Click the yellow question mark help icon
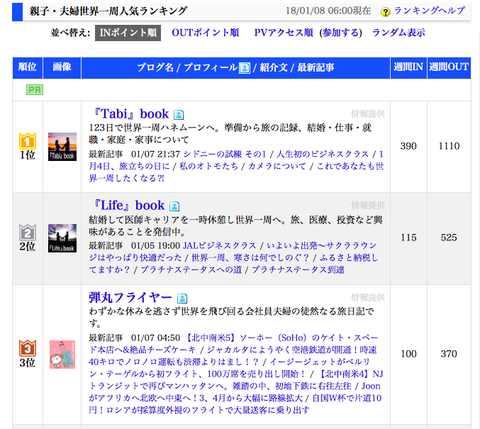Image resolution: width=480 pixels, height=429 pixels. (385, 12)
